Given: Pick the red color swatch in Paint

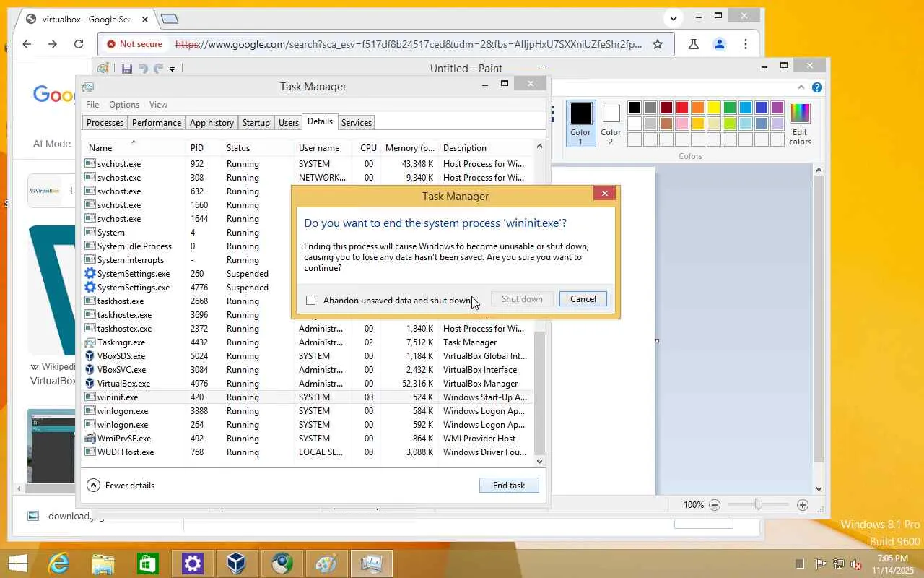Looking at the screenshot, I should pyautogui.click(x=682, y=108).
